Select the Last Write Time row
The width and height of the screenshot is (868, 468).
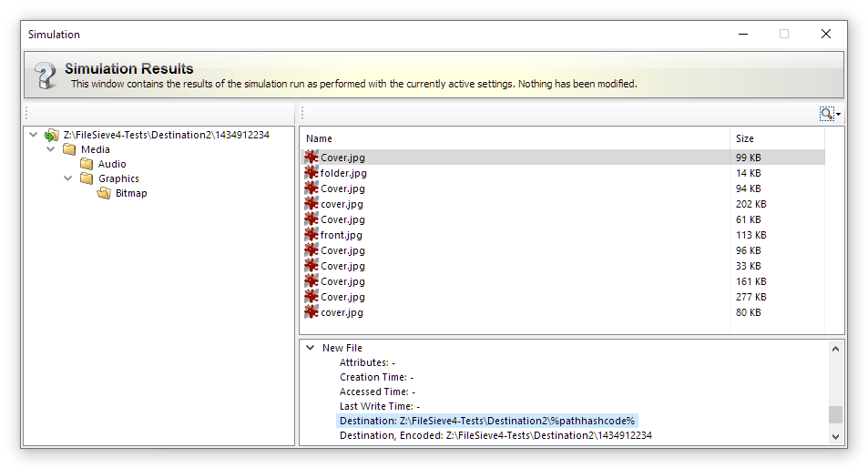pyautogui.click(x=380, y=406)
